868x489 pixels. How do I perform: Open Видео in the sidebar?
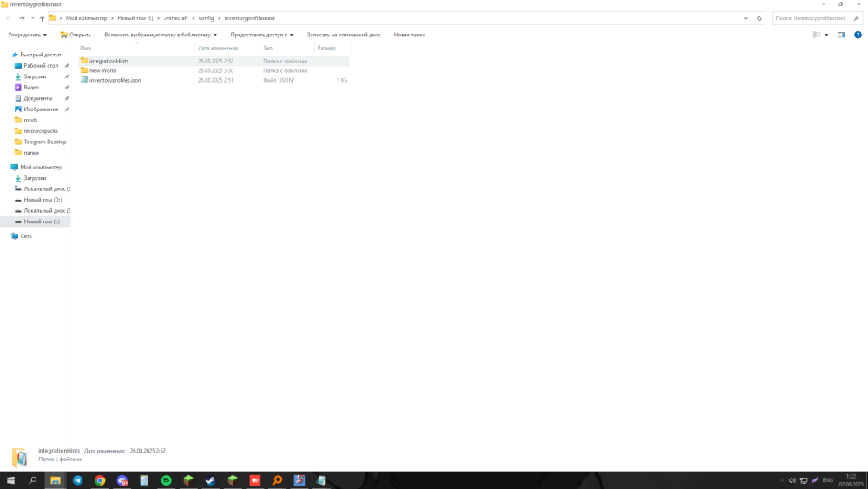[x=31, y=88]
